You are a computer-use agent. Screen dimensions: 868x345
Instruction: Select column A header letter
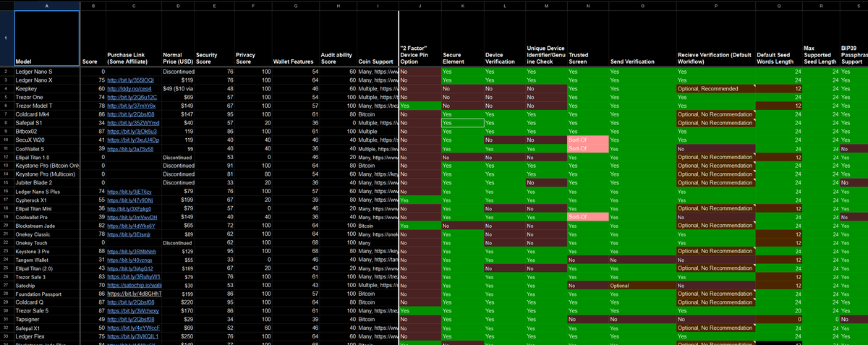(47, 5)
